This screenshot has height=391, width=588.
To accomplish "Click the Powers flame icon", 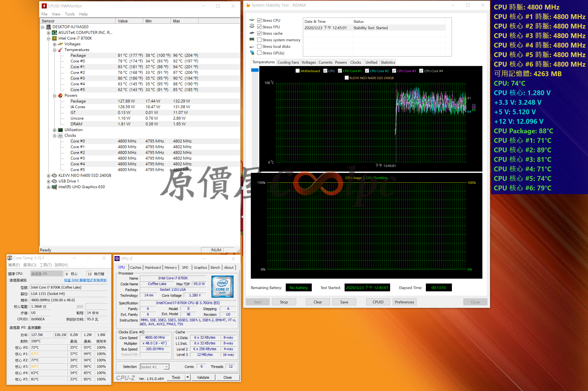I will [x=60, y=95].
